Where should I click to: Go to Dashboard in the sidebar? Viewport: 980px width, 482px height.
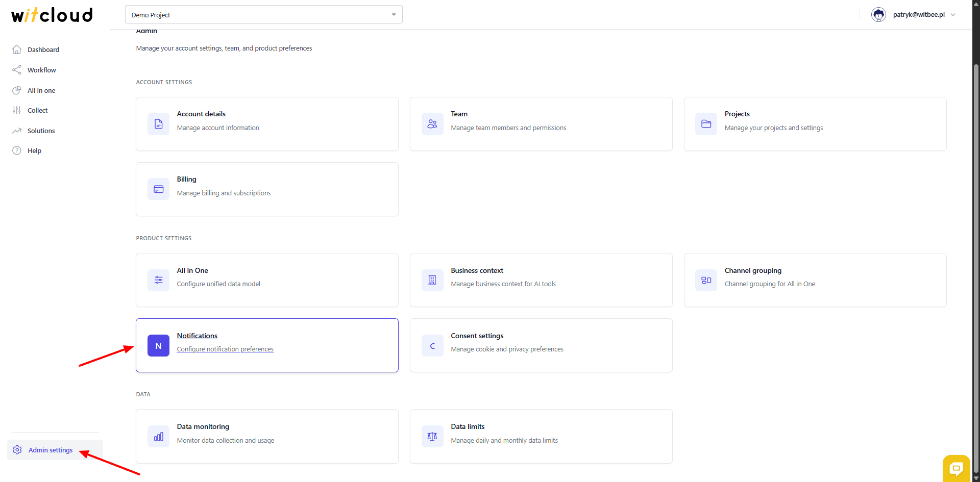pos(43,49)
